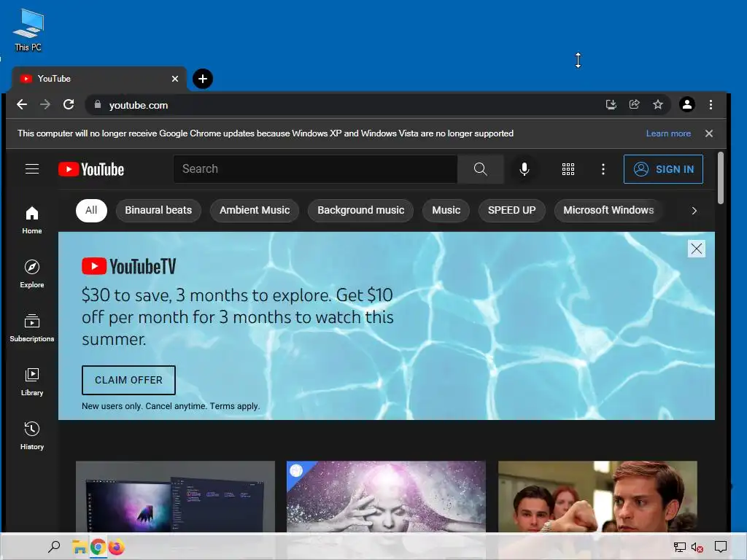Click the browser forward arrow
Screen dimensions: 747x560
(45, 104)
